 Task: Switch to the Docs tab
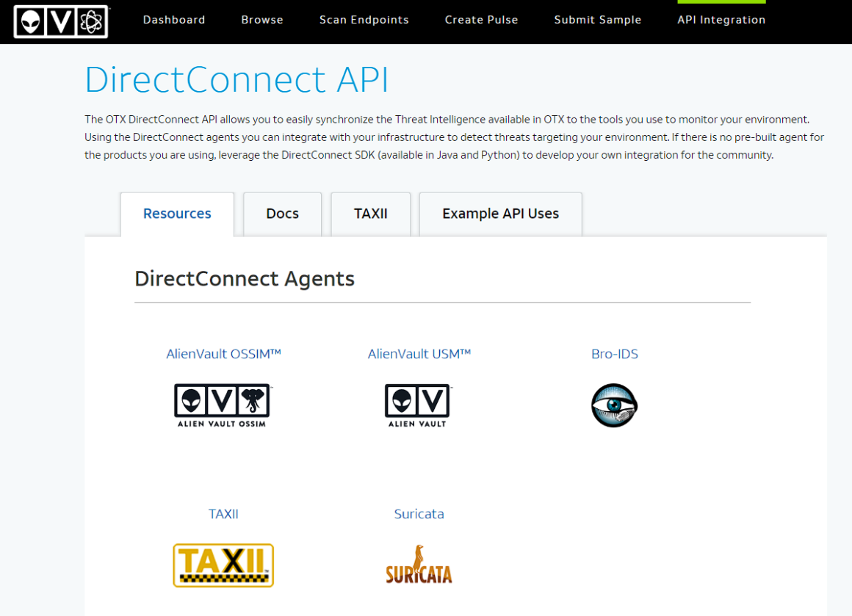tap(282, 214)
